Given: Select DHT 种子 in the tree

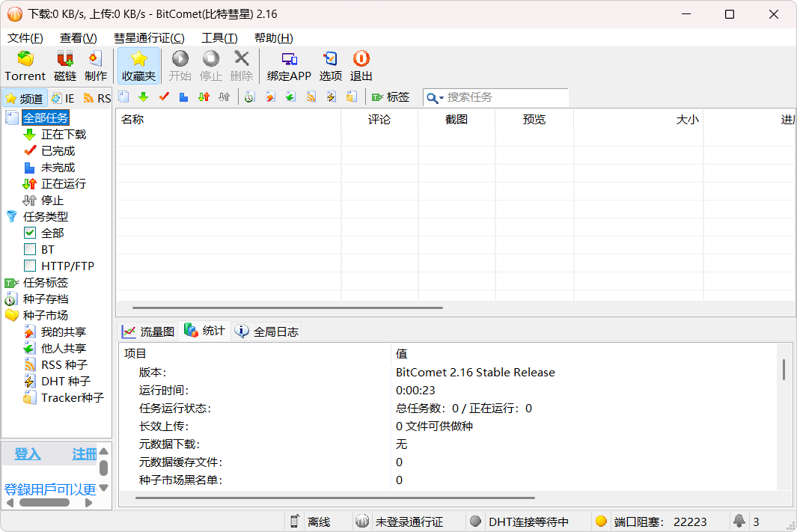Looking at the screenshot, I should tap(66, 381).
